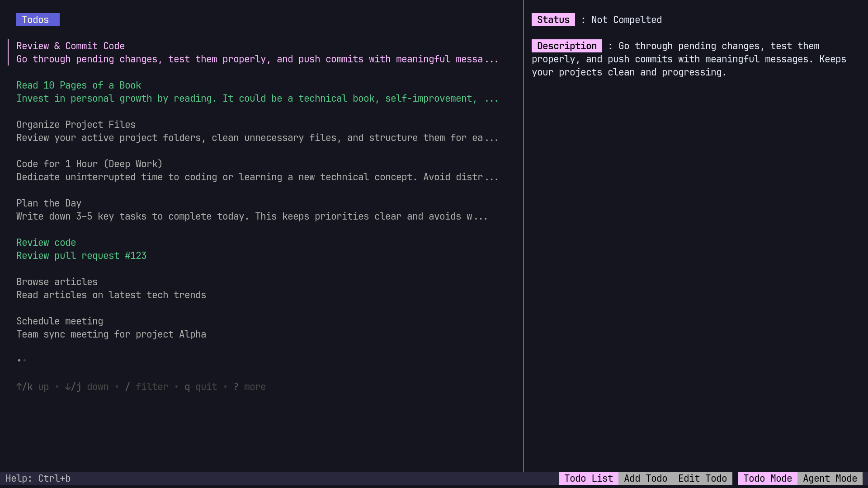Image resolution: width=868 pixels, height=488 pixels.
Task: Pick the Browse articles todo
Action: [57, 282]
